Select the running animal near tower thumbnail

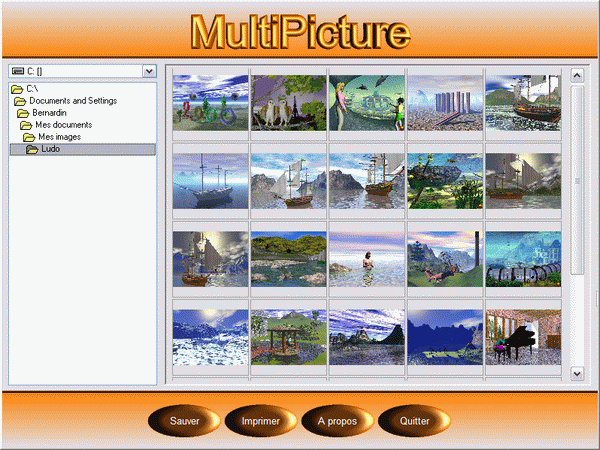(445, 259)
